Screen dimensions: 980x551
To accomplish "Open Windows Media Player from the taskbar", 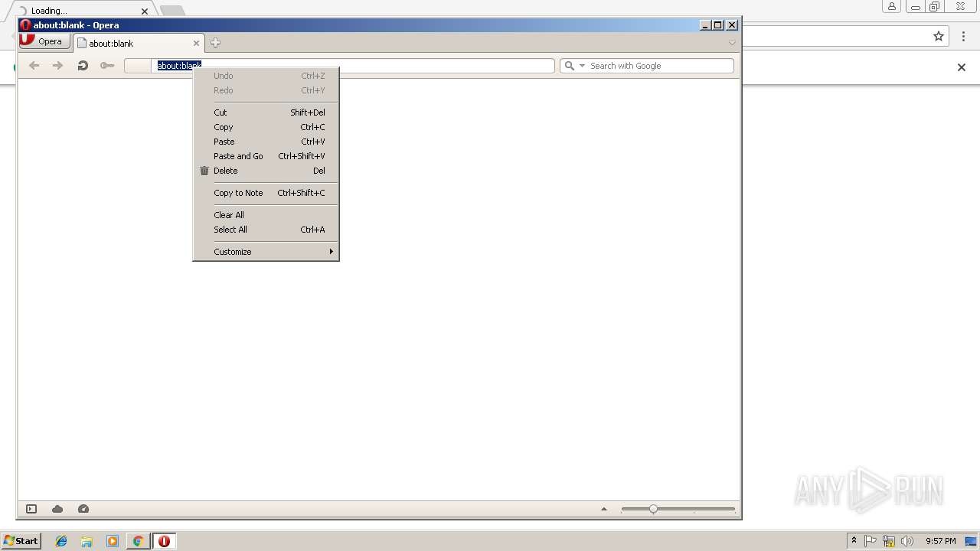I will pos(113,541).
